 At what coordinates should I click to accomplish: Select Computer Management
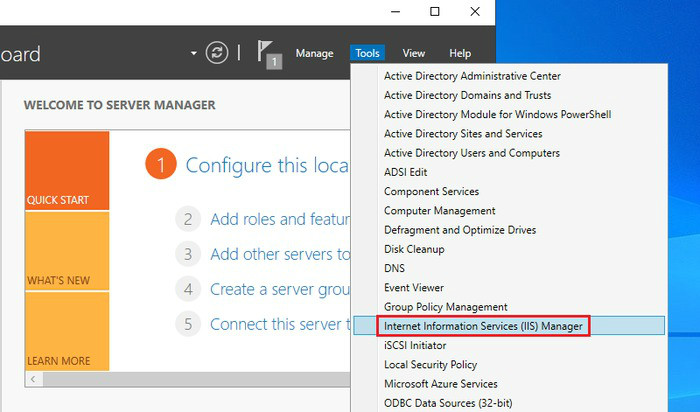pyautogui.click(x=439, y=211)
